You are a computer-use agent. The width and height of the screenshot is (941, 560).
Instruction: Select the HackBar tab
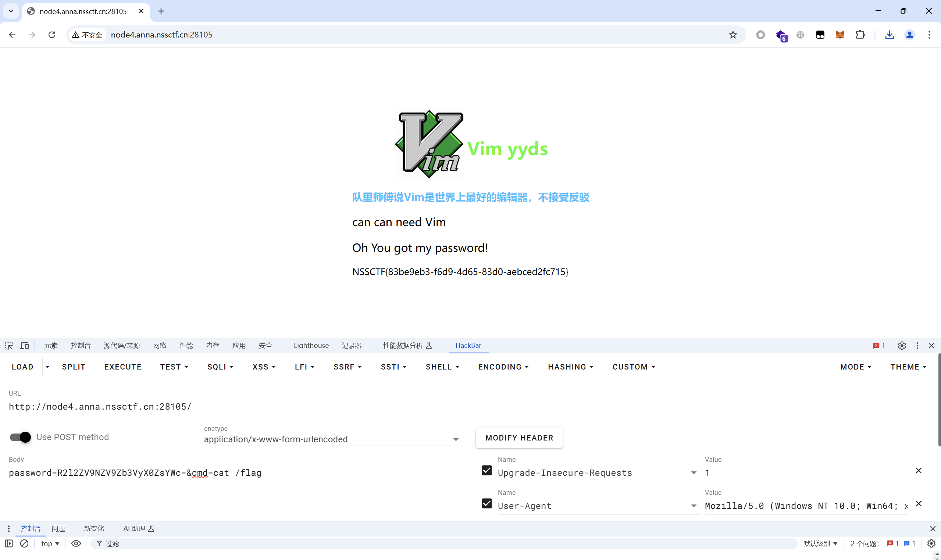tap(468, 345)
